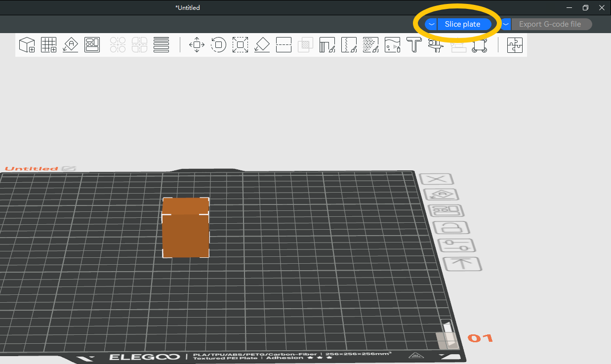Open the Slice plate dropdown arrow

click(431, 24)
